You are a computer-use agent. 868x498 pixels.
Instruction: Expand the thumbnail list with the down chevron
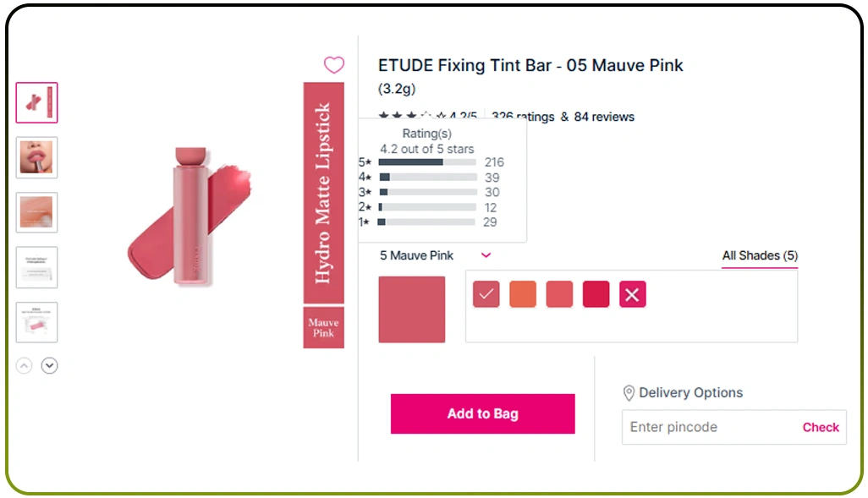pos(49,365)
